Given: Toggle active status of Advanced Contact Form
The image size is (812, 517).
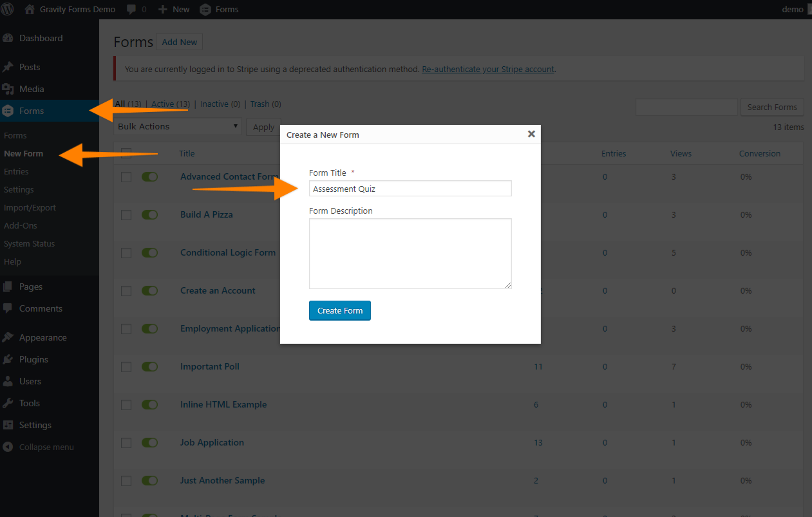Looking at the screenshot, I should coord(149,177).
